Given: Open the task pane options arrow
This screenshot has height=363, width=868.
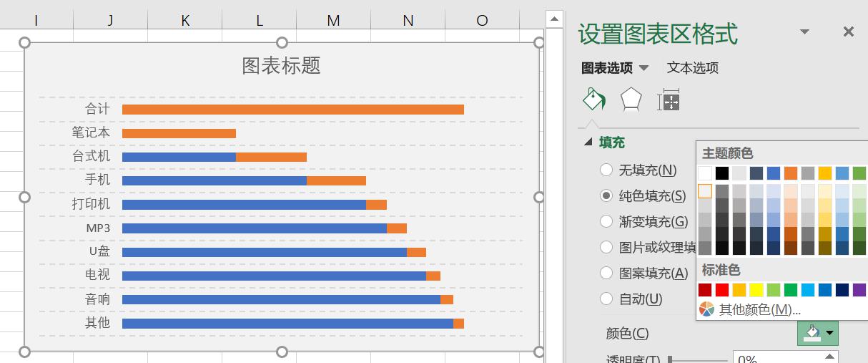Looking at the screenshot, I should point(804,32).
